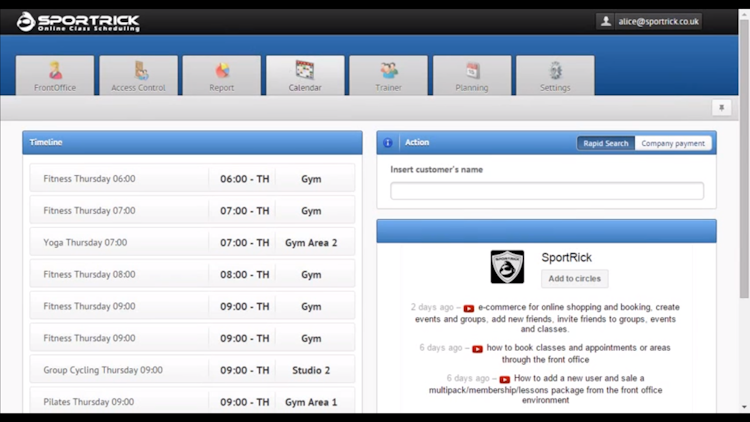Viewport: 750px width, 422px height.
Task: Select the Yoga Thursday 07:00 timeline row
Action: tap(192, 243)
